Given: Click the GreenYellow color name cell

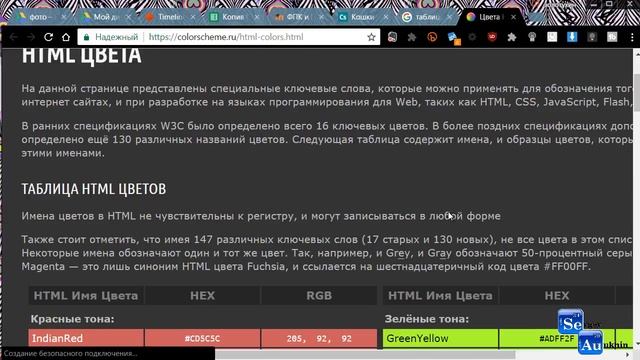Looking at the screenshot, I should [x=440, y=338].
